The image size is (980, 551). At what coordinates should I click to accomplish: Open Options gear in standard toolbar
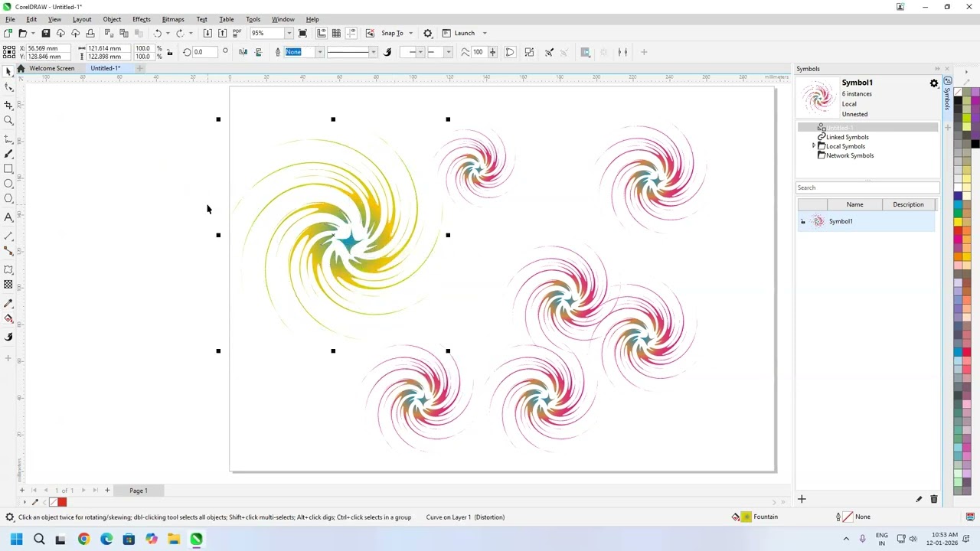[428, 33]
